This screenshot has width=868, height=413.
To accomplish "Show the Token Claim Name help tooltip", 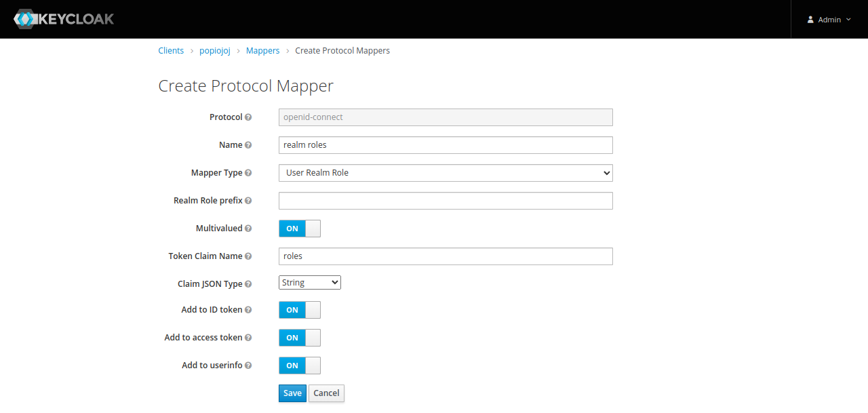I will click(x=249, y=256).
